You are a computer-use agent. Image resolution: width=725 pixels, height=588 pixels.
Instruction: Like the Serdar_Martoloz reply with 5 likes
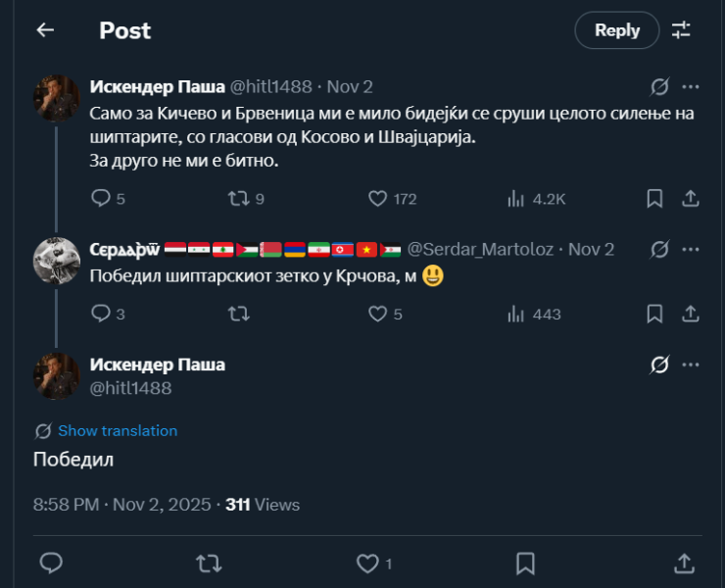point(378,314)
